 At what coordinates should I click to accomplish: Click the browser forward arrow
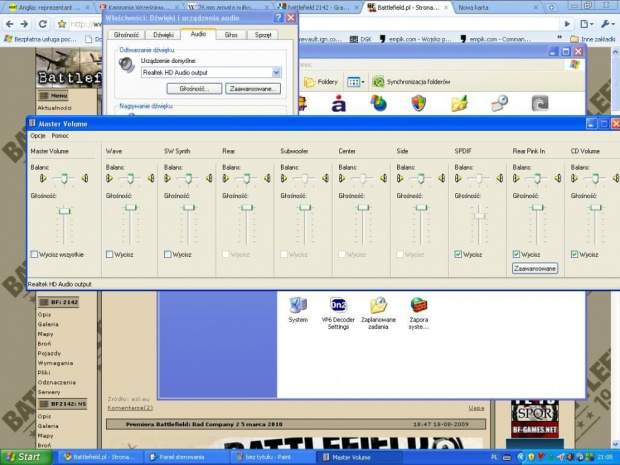pos(25,24)
